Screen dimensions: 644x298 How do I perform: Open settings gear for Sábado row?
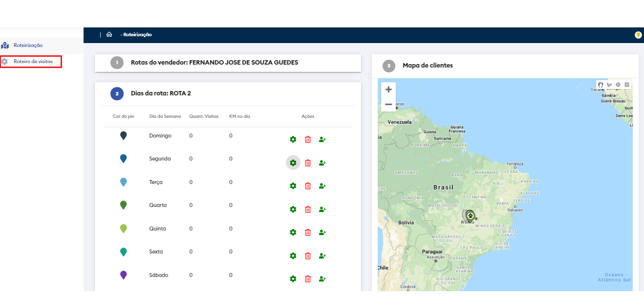point(293,279)
